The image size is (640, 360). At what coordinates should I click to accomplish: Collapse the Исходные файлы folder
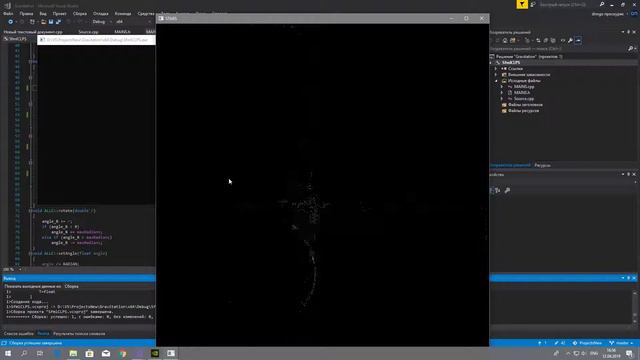click(x=496, y=81)
